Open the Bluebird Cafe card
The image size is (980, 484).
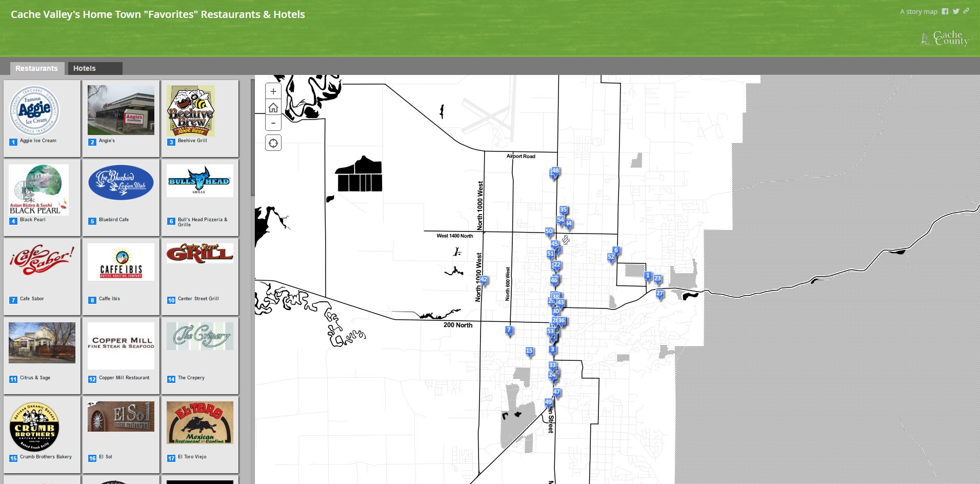[x=121, y=198]
